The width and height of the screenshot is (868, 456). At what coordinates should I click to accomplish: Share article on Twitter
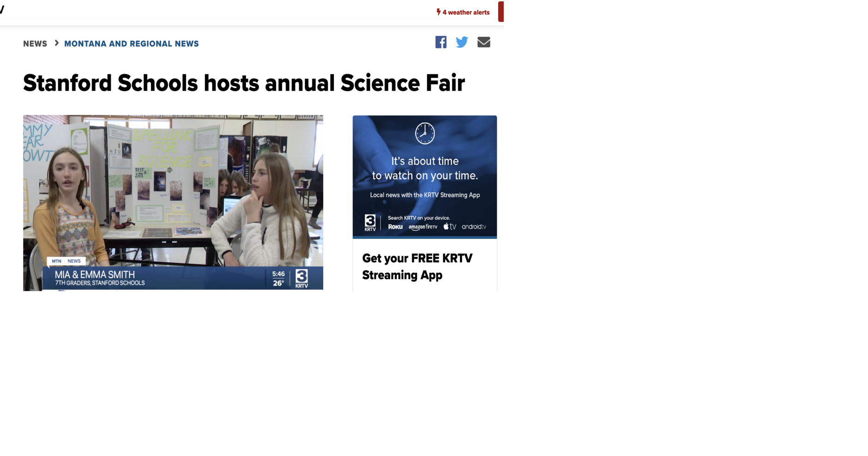[x=462, y=42]
